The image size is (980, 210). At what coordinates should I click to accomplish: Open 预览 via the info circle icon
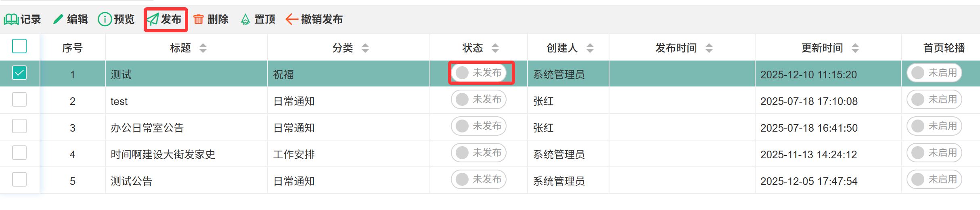(105, 19)
